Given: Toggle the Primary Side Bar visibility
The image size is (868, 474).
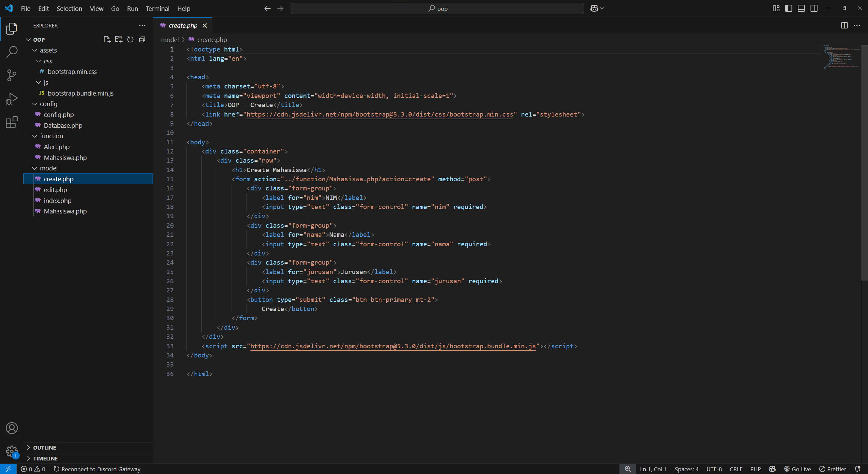Looking at the screenshot, I should 789,8.
